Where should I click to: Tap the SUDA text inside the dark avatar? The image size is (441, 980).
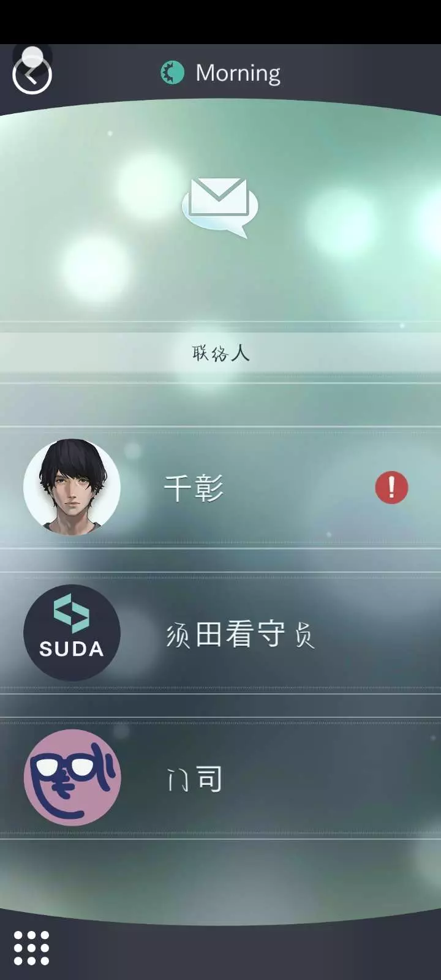coord(72,649)
